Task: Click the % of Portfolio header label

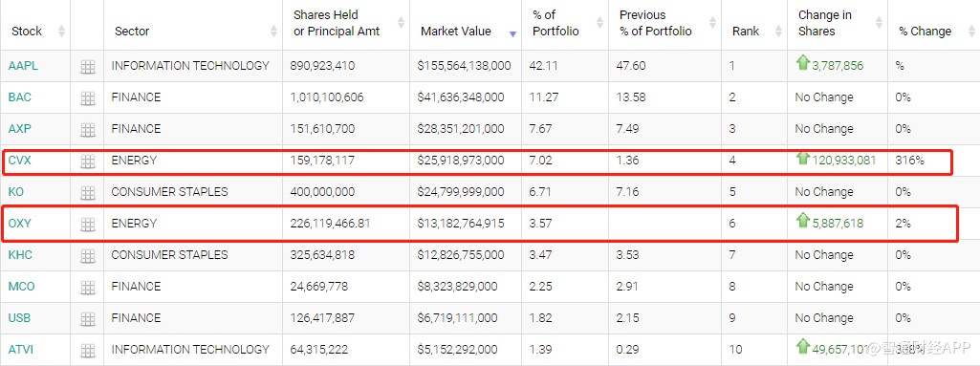Action: pos(555,23)
